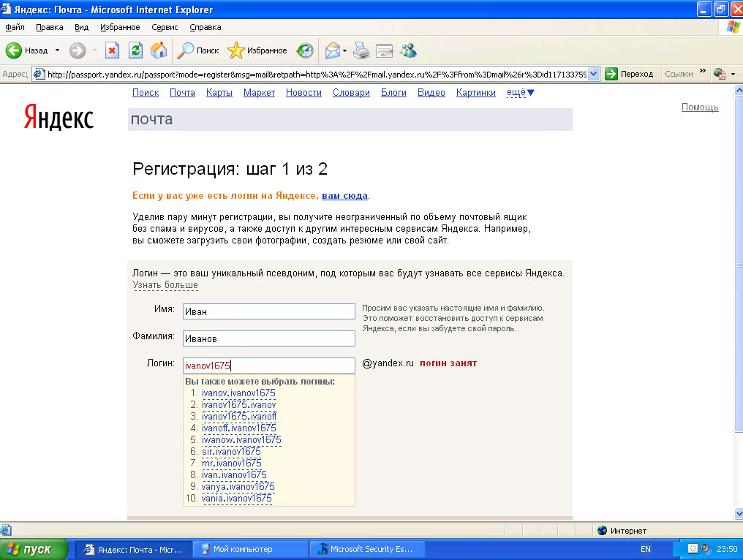Switch to Мой компьютер taskbar window
743x560 pixels.
(x=250, y=549)
